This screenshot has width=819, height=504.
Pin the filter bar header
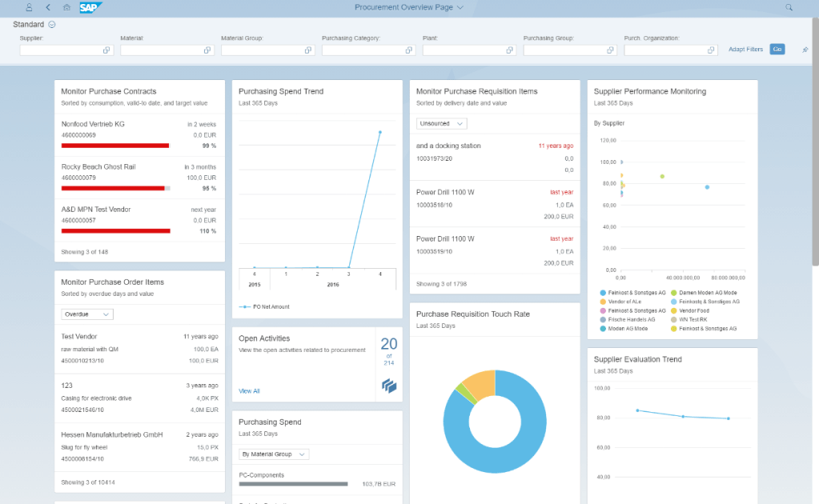(x=805, y=50)
